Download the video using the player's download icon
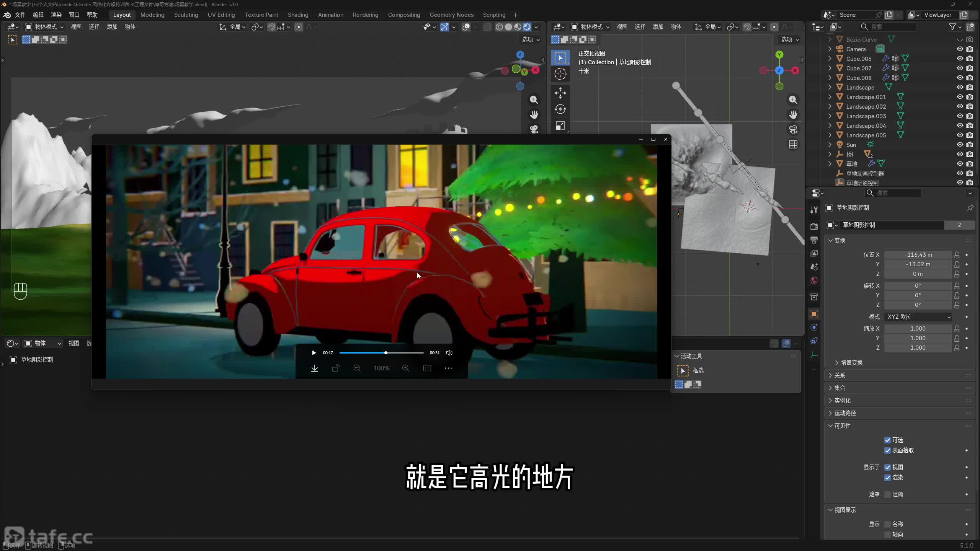This screenshot has width=980, height=551. tap(315, 368)
